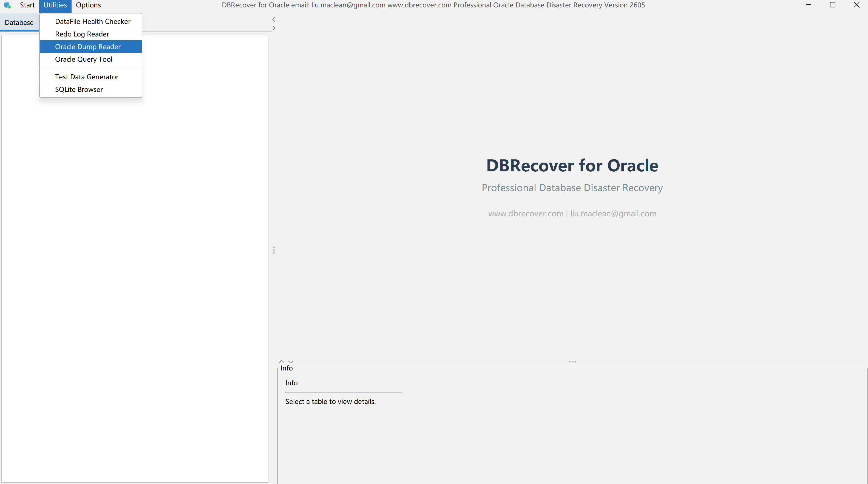The width and height of the screenshot is (868, 484).
Task: Minimize the DBRecover window
Action: tap(808, 5)
